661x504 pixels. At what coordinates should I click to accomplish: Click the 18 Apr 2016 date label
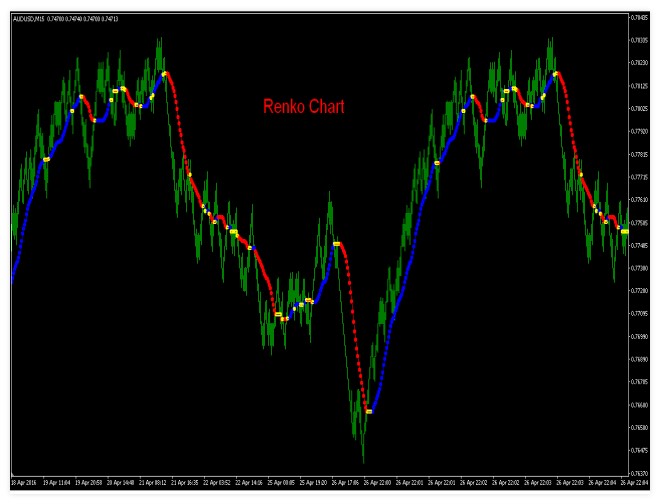coord(24,483)
